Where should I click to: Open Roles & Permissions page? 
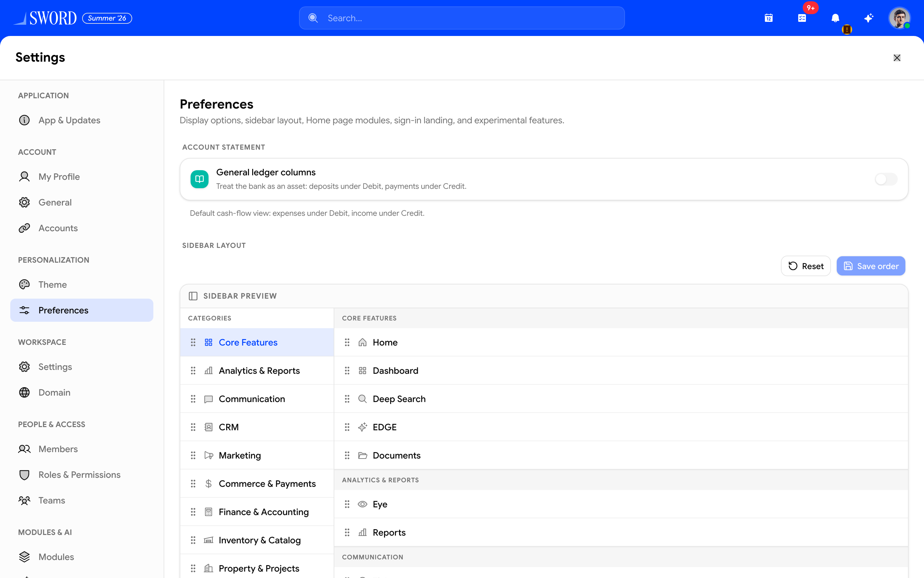click(82, 474)
